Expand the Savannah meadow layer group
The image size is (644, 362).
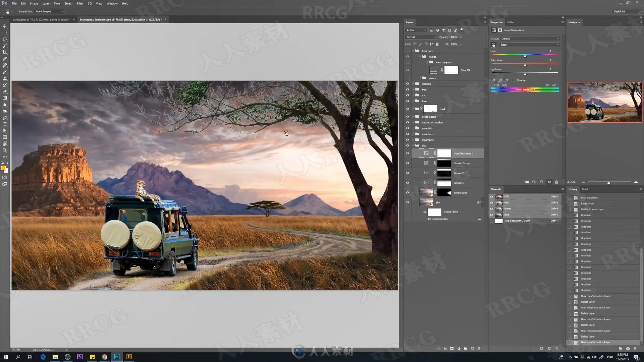[x=413, y=122]
